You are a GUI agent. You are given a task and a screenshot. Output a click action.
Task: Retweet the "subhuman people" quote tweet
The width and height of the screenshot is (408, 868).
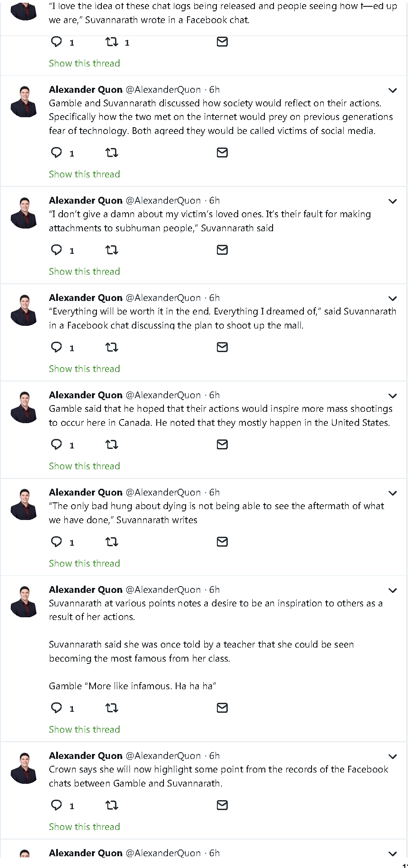[111, 250]
